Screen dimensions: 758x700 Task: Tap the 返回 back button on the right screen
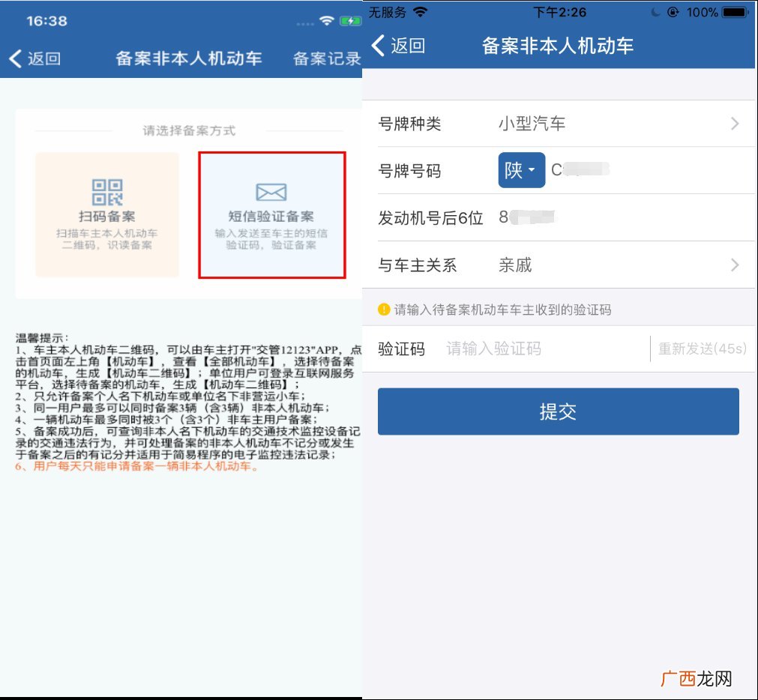(398, 46)
